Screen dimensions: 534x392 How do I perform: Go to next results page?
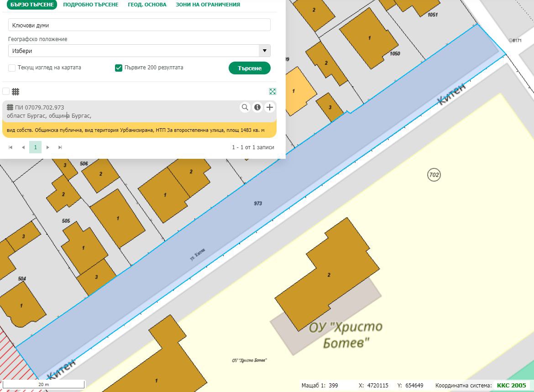48,147
